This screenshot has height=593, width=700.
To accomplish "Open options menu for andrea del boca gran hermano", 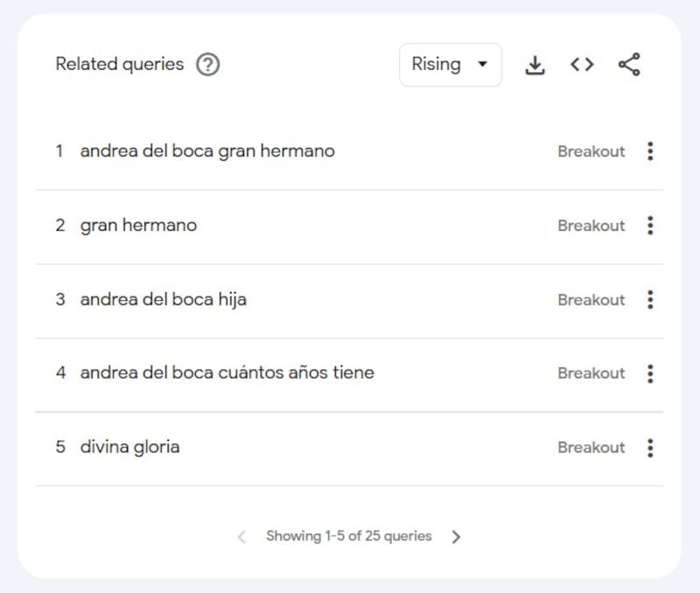I will click(x=650, y=151).
